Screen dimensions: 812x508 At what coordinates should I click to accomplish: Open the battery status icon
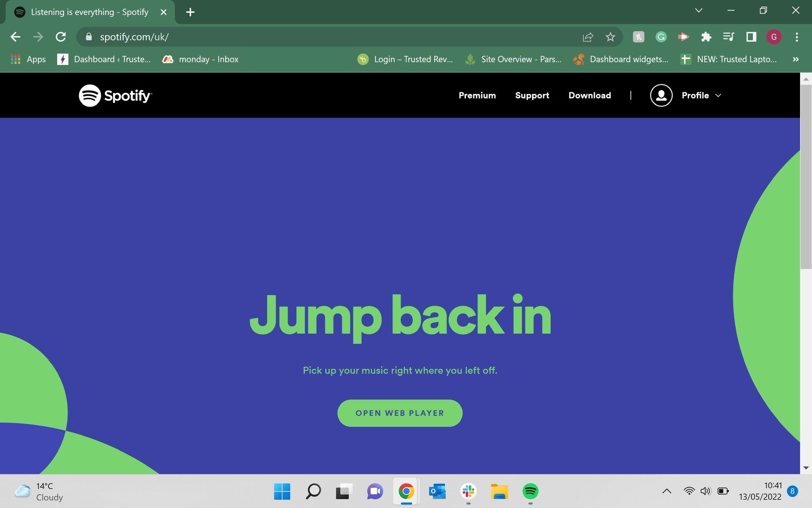(723, 491)
